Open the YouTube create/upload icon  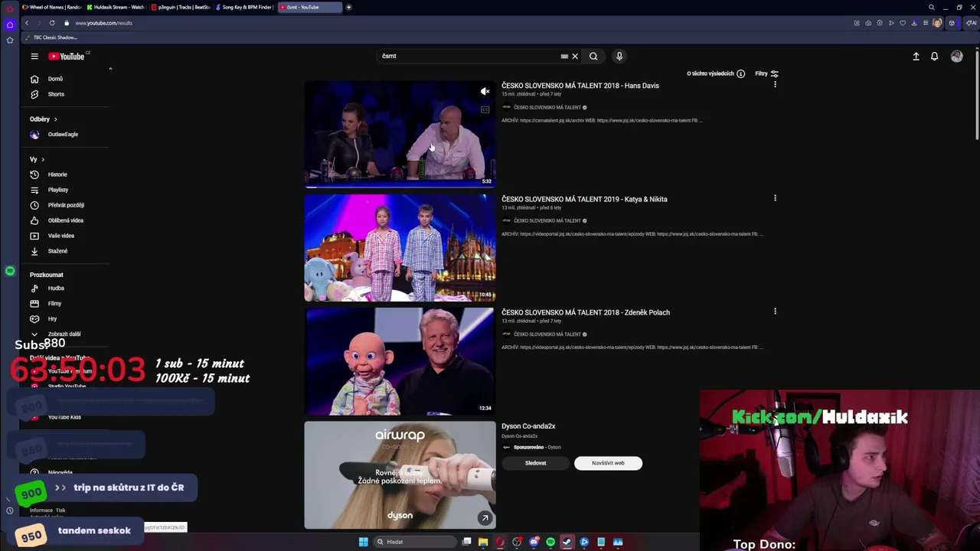pos(916,56)
